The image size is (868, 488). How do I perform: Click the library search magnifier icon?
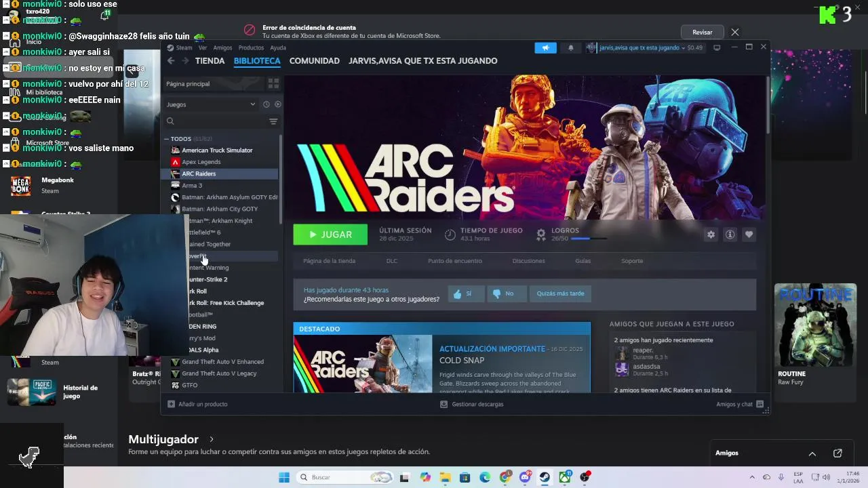(x=170, y=121)
